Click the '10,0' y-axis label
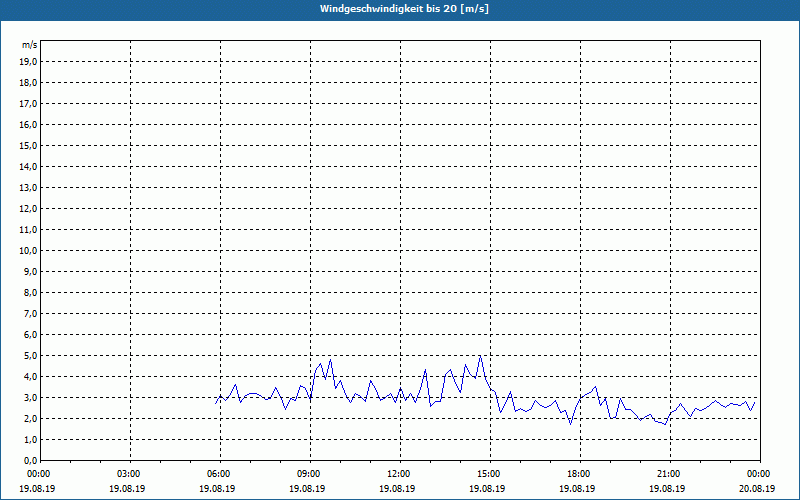Image resolution: width=800 pixels, height=500 pixels. [x=28, y=251]
